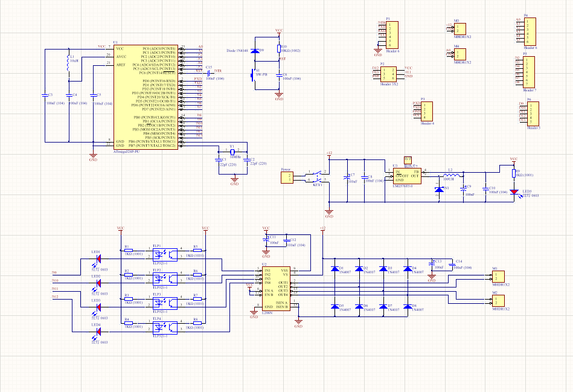Click the +12 power port above KEY1
Image resolution: width=573 pixels, height=392 pixels.
click(329, 155)
